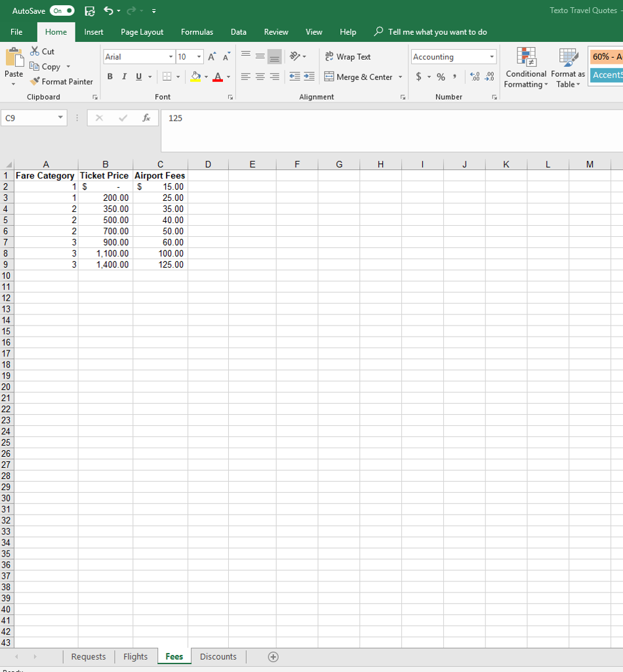Click the Undo arrow icon
Viewport: 623px width, 672px height.
pos(108,10)
